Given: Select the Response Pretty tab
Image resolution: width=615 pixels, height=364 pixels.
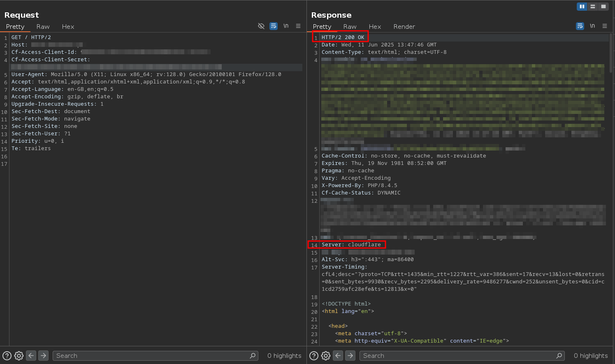Looking at the screenshot, I should (322, 26).
